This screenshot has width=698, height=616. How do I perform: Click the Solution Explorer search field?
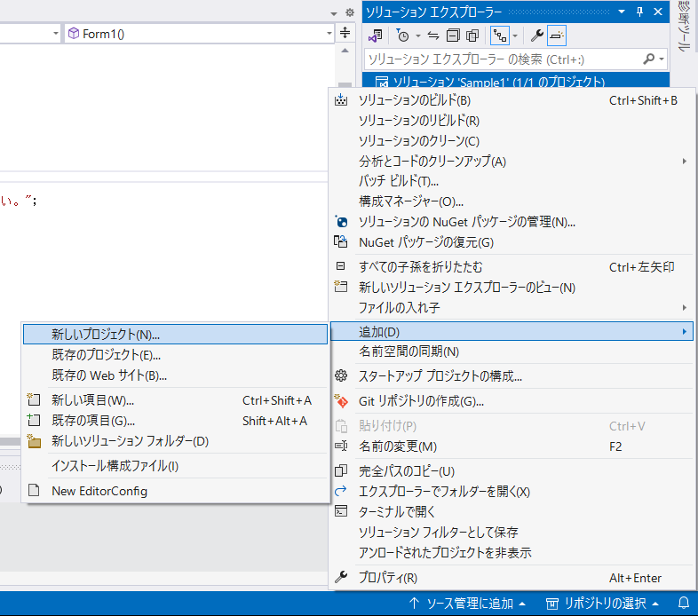[x=502, y=59]
